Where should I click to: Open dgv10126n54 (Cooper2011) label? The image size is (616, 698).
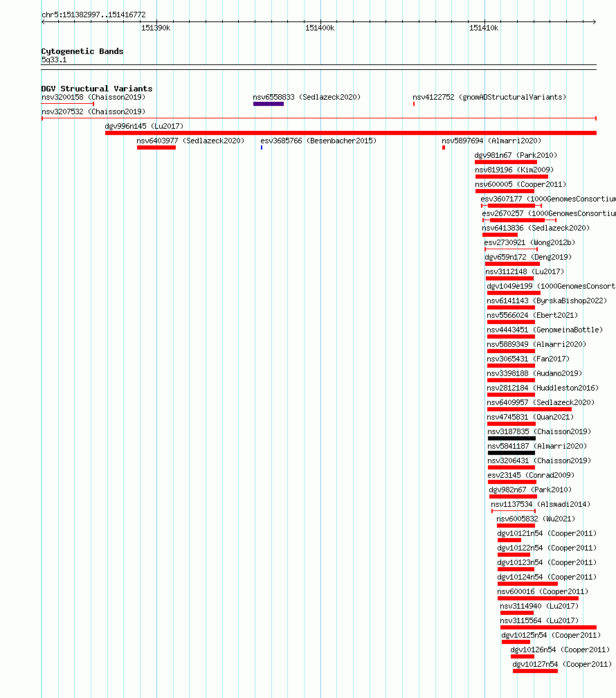[560, 650]
